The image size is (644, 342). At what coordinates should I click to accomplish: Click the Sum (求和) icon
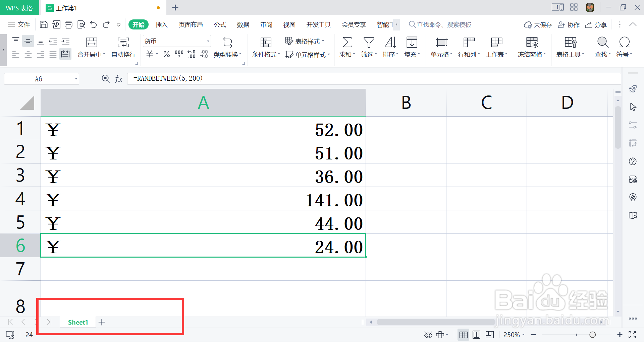coord(347,42)
